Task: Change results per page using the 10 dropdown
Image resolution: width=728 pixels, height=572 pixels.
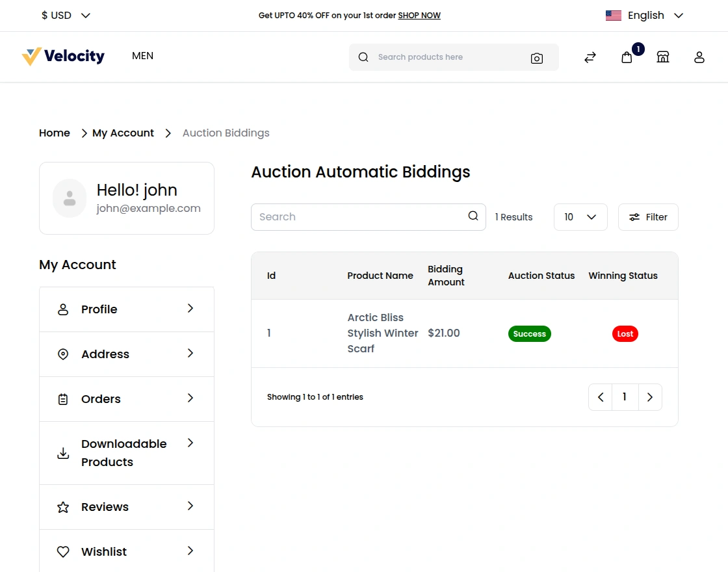Action: pyautogui.click(x=580, y=216)
